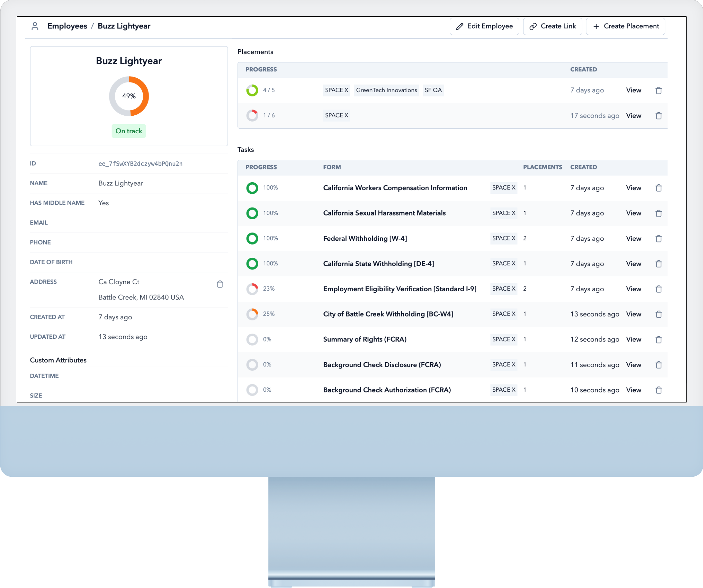The image size is (703, 588).
Task: Click View on California Sexual Harassment Materials
Action: (633, 213)
